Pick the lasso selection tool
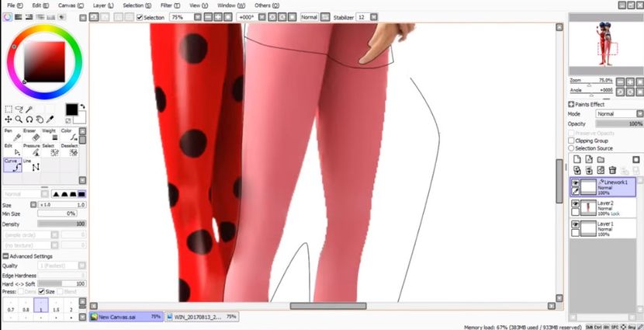Viewport: 644px width, 330px height. (x=19, y=109)
